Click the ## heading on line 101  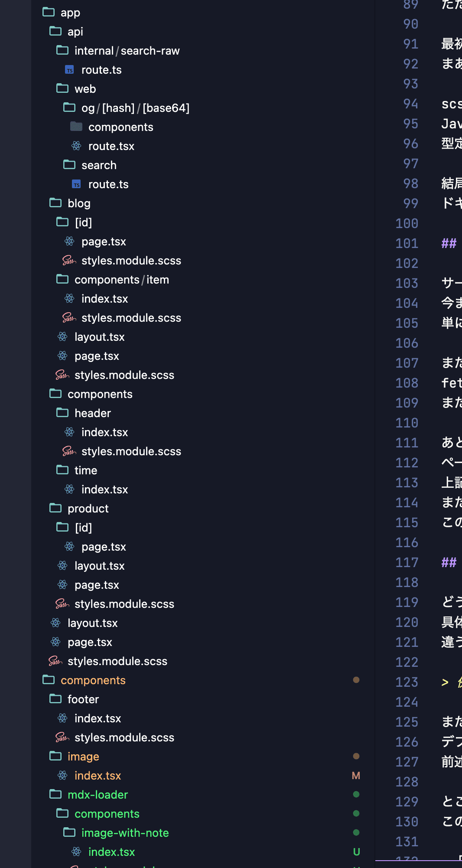(449, 243)
